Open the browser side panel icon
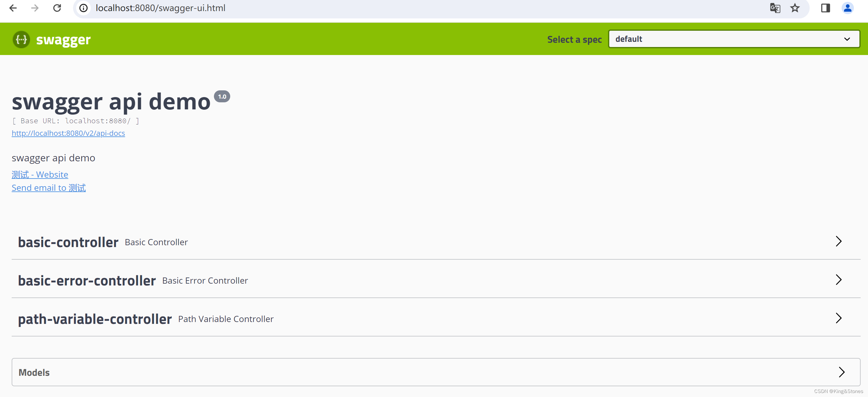The height and width of the screenshot is (397, 868). pyautogui.click(x=825, y=8)
